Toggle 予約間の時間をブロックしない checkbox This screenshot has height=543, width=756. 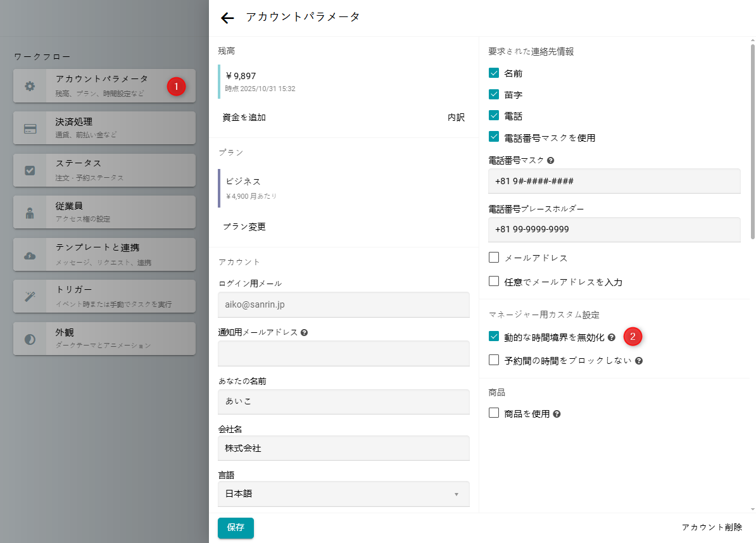click(494, 360)
